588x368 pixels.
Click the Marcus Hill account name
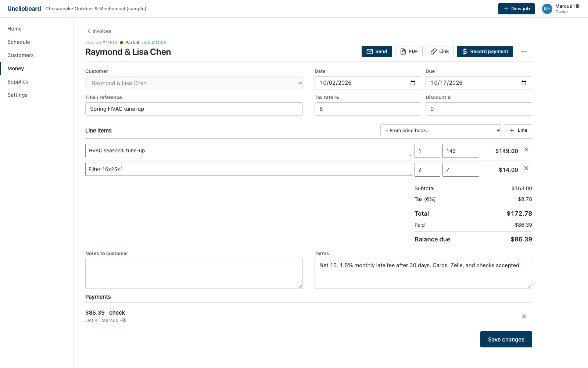[568, 6]
